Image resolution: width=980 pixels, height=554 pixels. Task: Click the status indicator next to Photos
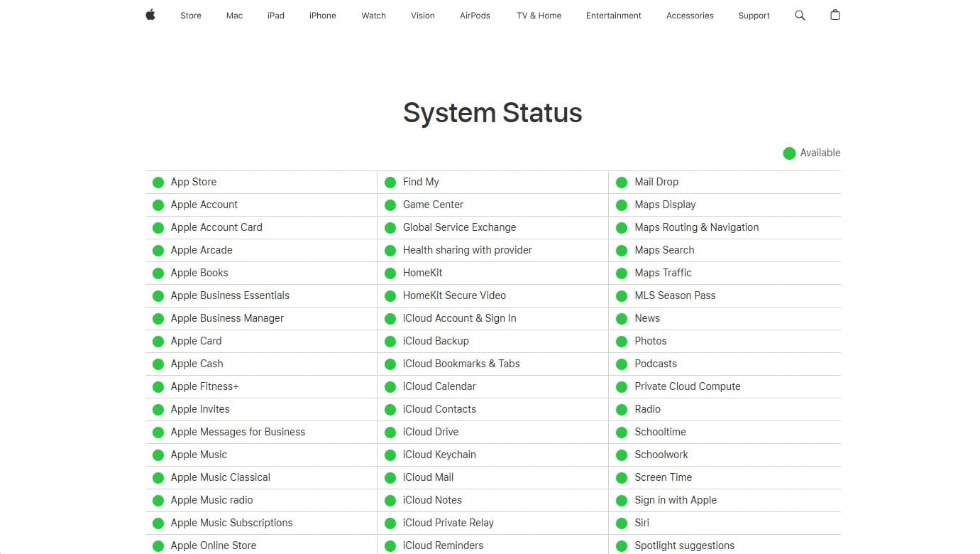pyautogui.click(x=622, y=341)
